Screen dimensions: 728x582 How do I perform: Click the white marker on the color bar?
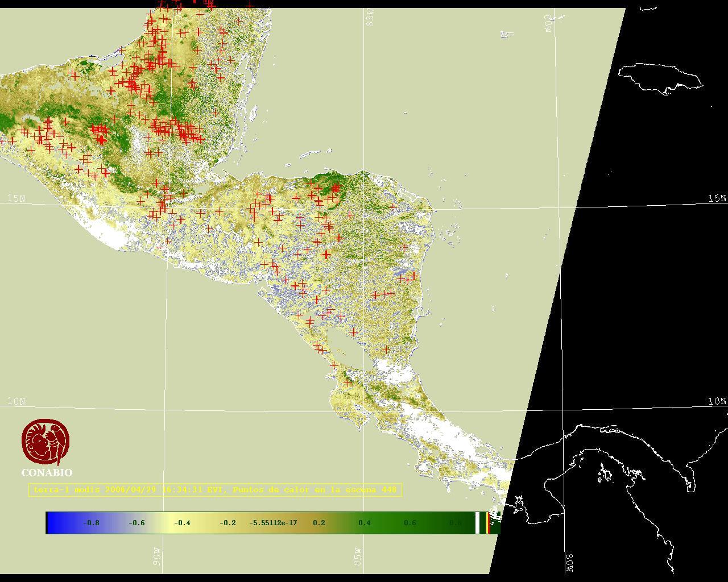(x=477, y=523)
